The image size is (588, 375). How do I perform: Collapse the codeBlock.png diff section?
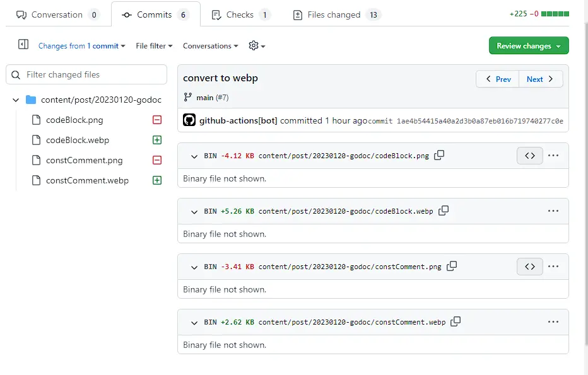(x=194, y=156)
